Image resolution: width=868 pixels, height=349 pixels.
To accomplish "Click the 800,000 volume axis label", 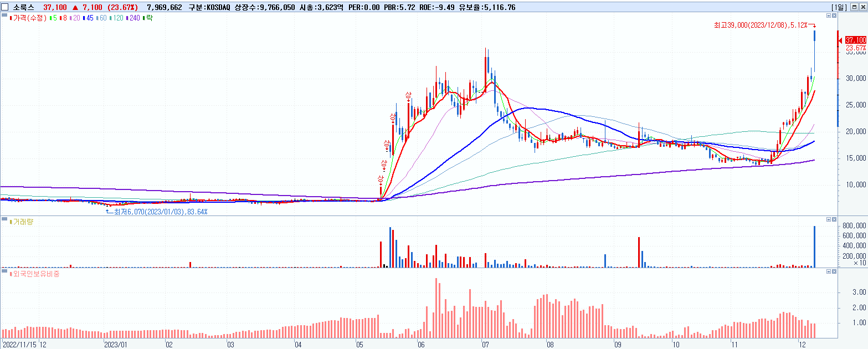I will tap(855, 226).
